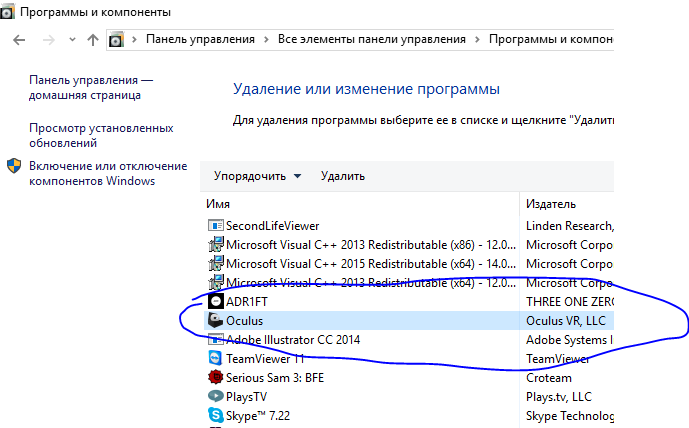Click the TeamViewer 11 icon
This screenshot has width=689, height=428.
215,359
